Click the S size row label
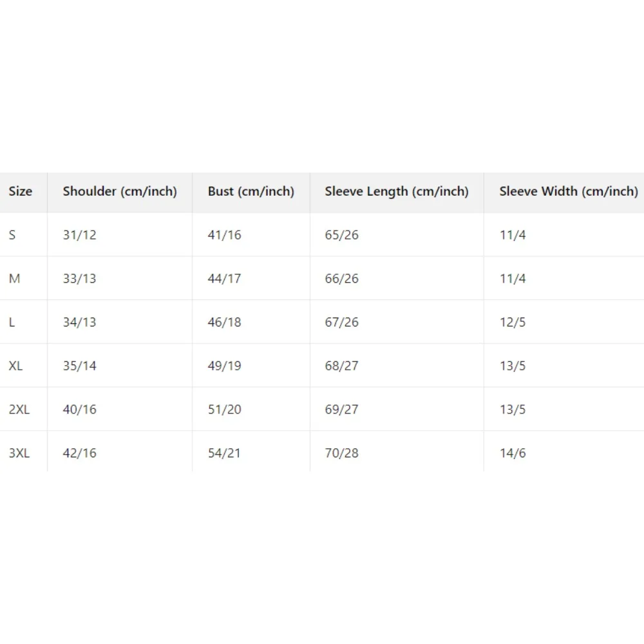This screenshot has height=644, width=644. coord(12,235)
